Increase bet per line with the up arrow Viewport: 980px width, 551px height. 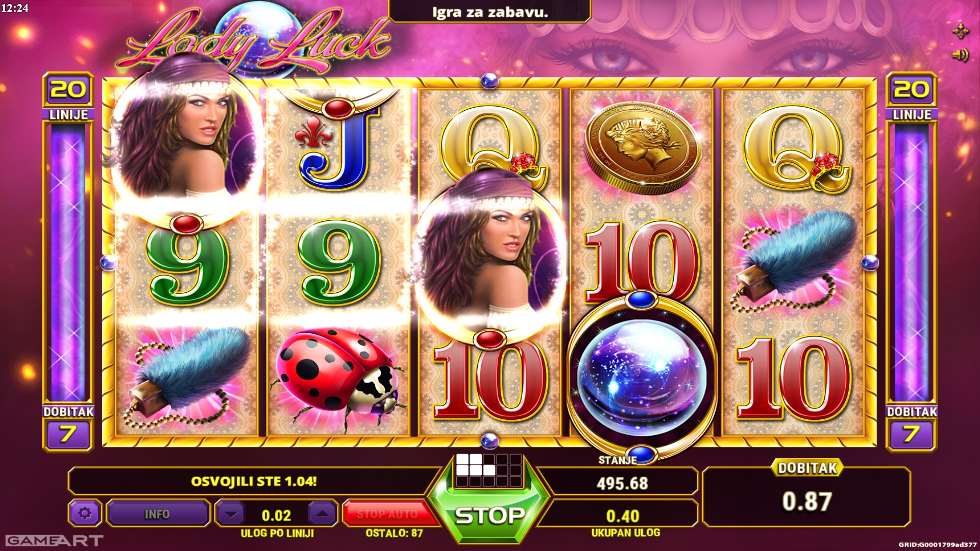(x=322, y=514)
